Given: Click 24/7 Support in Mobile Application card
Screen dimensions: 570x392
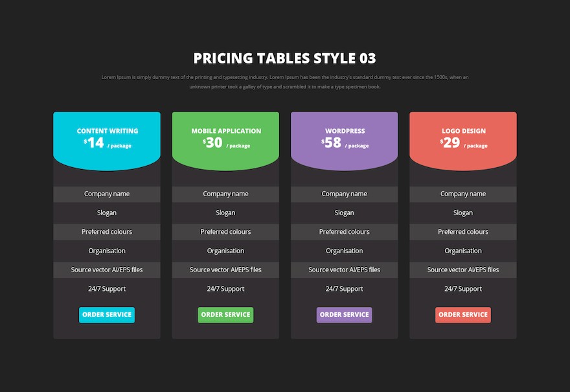Looking at the screenshot, I should coord(225,289).
